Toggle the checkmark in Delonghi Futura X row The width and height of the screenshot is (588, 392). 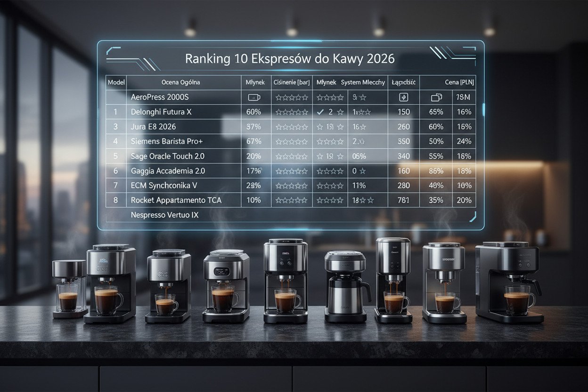click(x=320, y=112)
